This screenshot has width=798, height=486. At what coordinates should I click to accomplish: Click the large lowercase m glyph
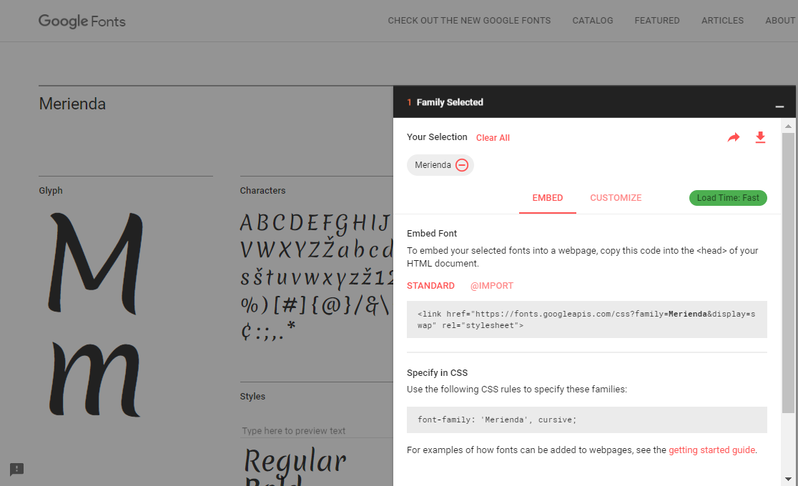[x=95, y=379]
